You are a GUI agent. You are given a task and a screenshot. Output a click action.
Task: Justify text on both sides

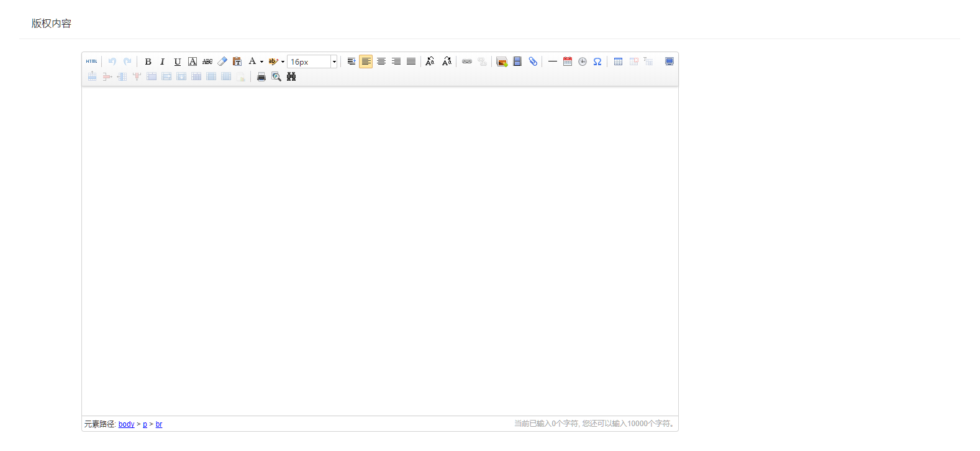click(x=411, y=61)
